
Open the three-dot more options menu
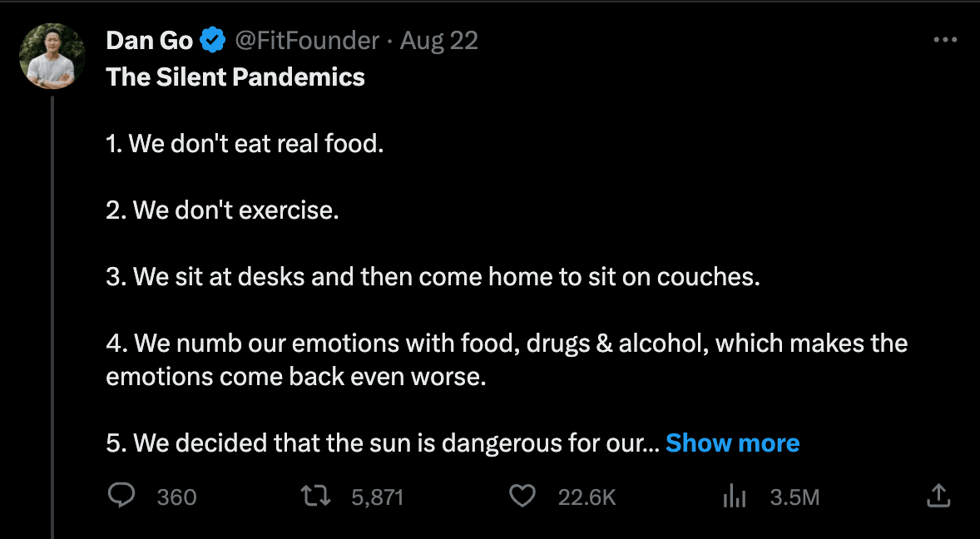tap(946, 40)
